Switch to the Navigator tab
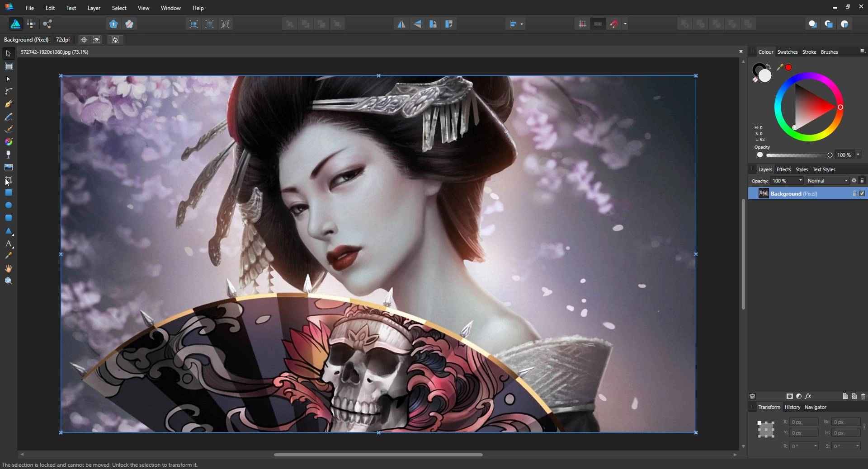 [x=816, y=407]
